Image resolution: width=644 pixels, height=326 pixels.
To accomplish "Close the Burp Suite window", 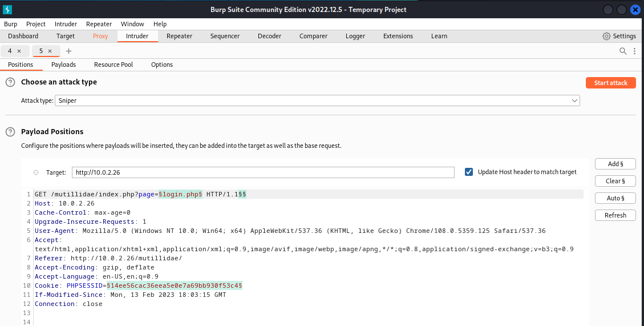I will pos(635,10).
